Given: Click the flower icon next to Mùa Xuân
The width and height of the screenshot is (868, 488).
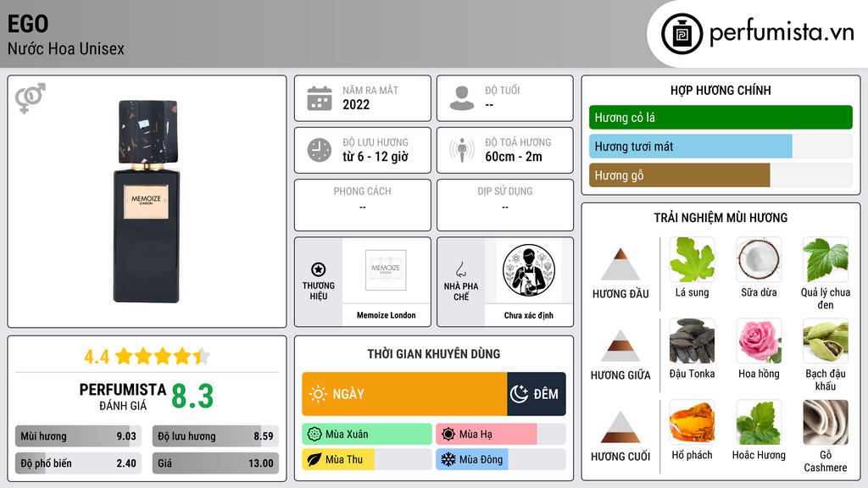Looking at the screenshot, I should 314,435.
